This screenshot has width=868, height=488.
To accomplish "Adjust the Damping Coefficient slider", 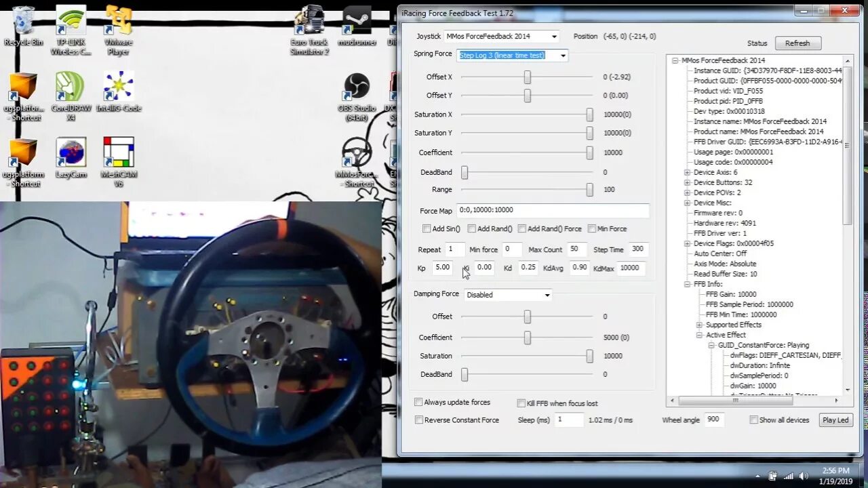I will (x=527, y=338).
